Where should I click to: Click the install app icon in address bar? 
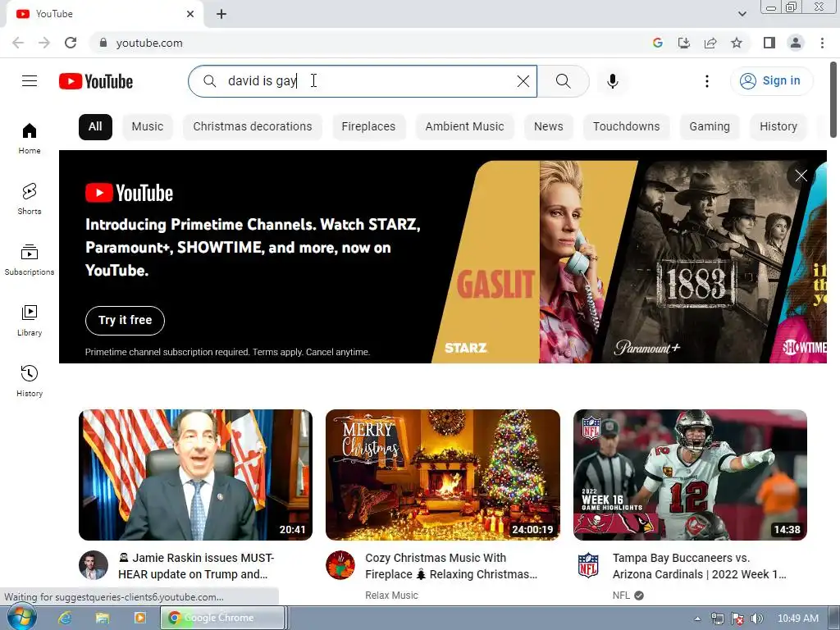point(683,43)
